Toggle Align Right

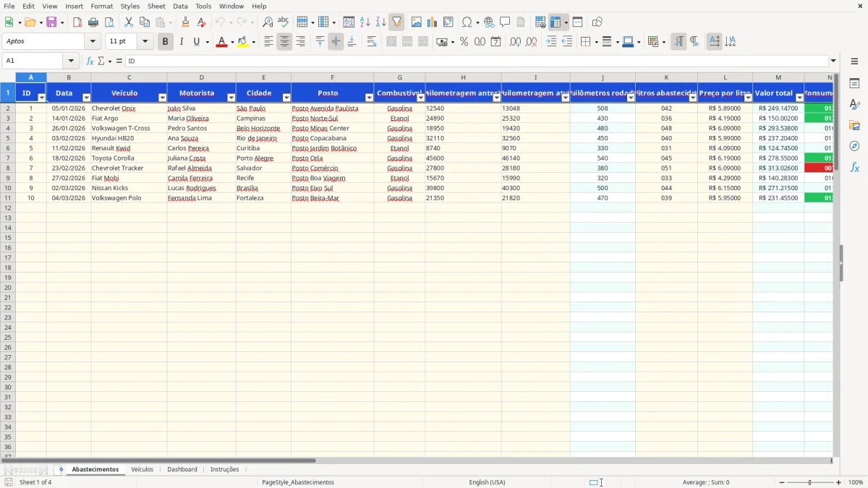point(300,42)
